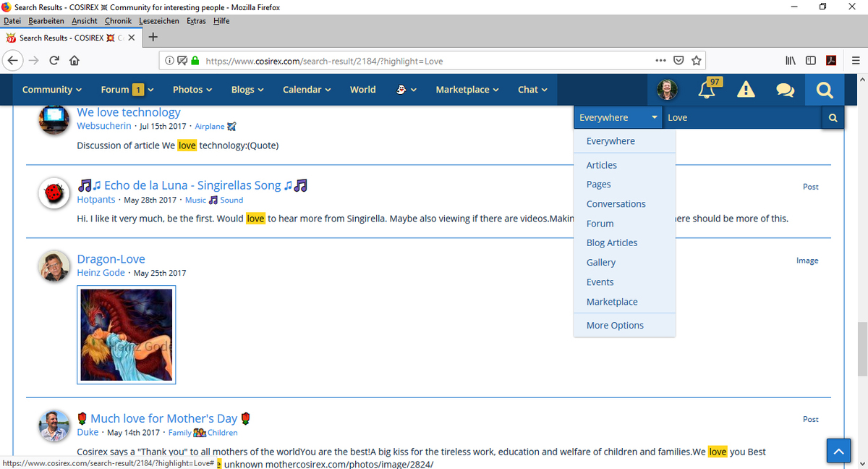Open Pocket save icon in address bar
The height and width of the screenshot is (469, 868).
pos(678,61)
